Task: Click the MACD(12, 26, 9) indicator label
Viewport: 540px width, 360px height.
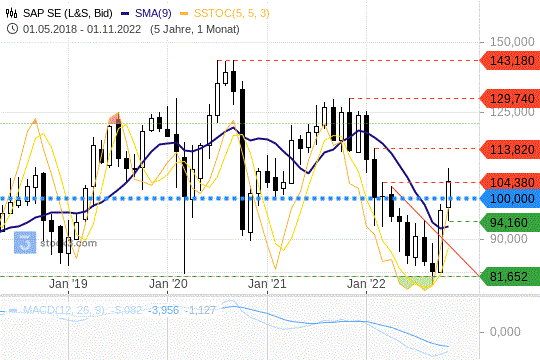Action: (64, 310)
